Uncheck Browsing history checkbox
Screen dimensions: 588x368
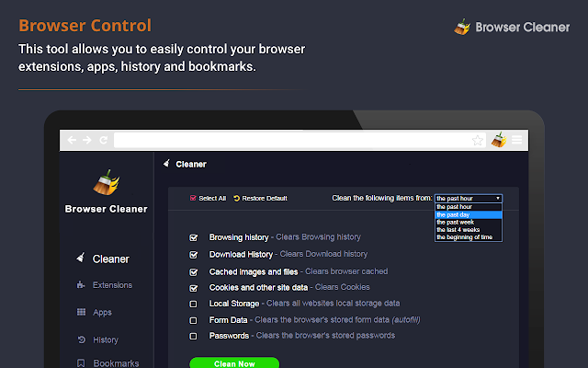tap(194, 237)
